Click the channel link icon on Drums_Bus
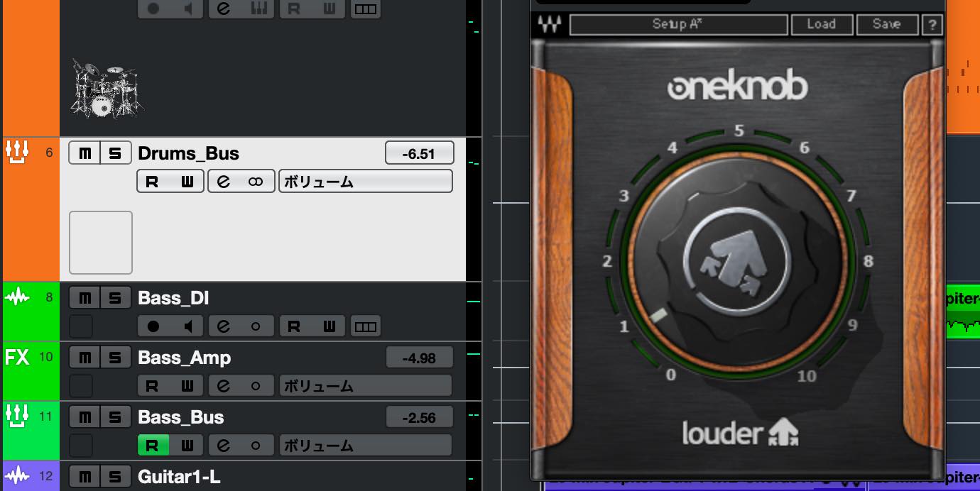Image resolution: width=980 pixels, height=491 pixels. point(256,182)
